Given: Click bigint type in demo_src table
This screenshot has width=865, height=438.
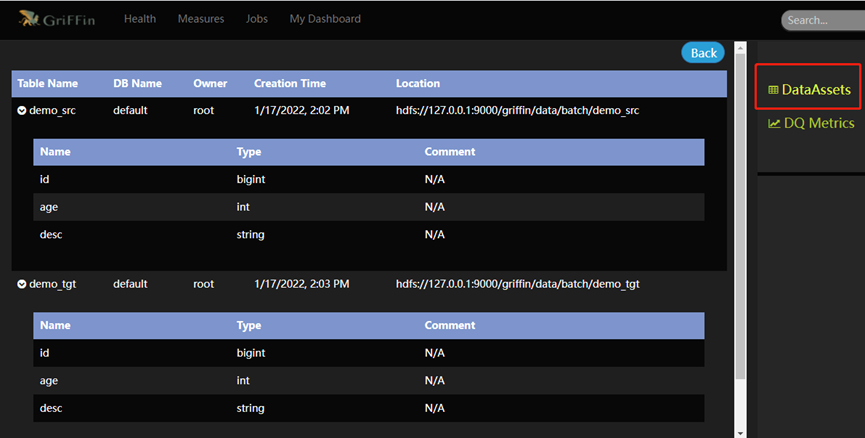Looking at the screenshot, I should coord(251,179).
